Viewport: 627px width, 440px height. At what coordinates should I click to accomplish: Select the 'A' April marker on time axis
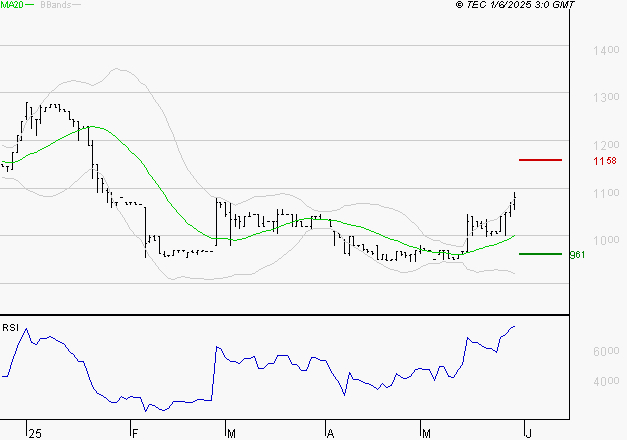[330, 433]
